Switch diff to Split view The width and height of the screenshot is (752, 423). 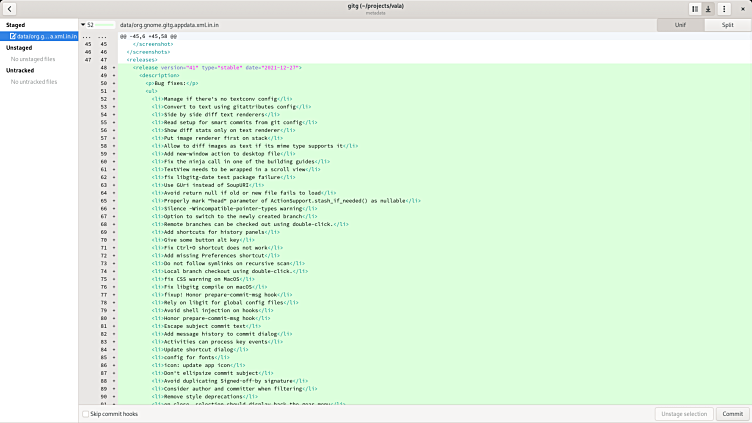(x=727, y=24)
